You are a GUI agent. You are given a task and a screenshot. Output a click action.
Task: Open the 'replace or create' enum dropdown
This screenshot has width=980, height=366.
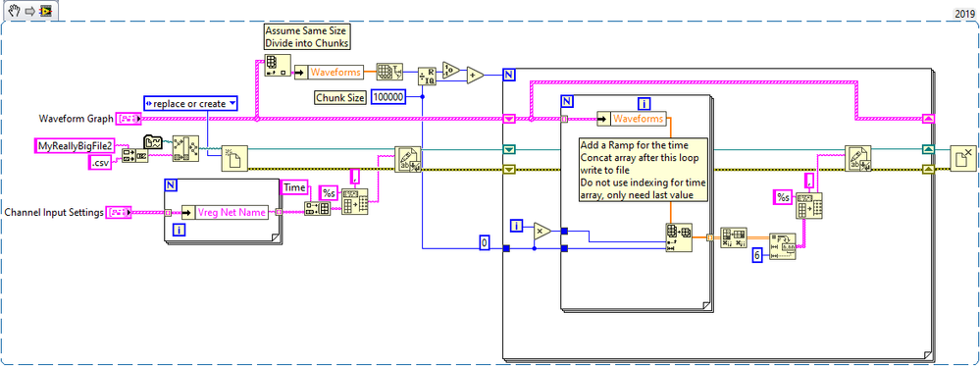click(190, 103)
